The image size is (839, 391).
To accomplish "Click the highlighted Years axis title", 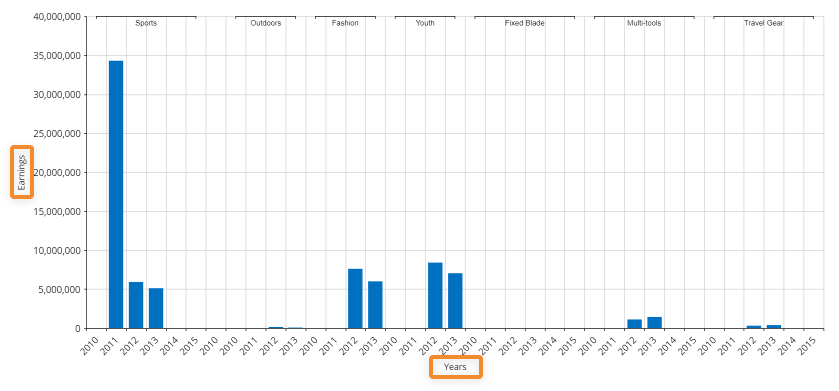I will 455,367.
